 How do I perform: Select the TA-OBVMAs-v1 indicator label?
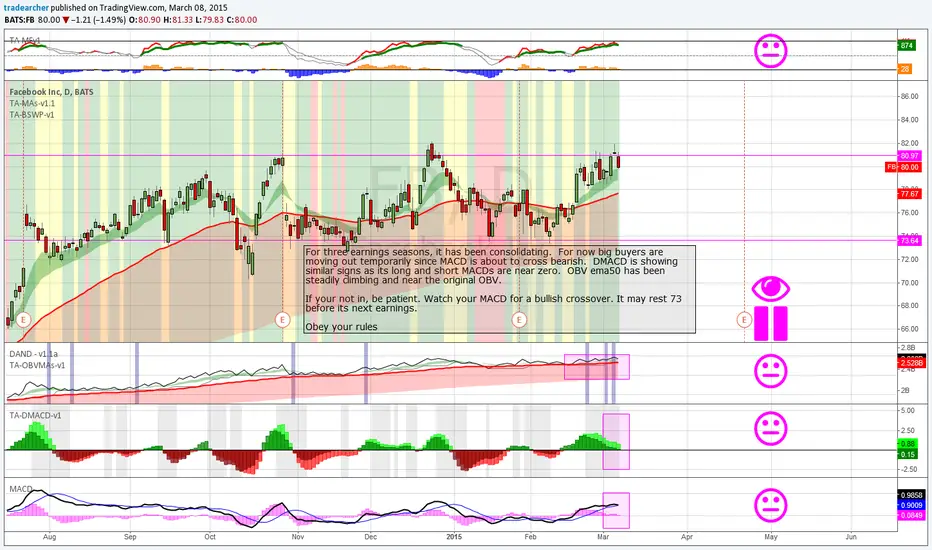click(x=37, y=365)
